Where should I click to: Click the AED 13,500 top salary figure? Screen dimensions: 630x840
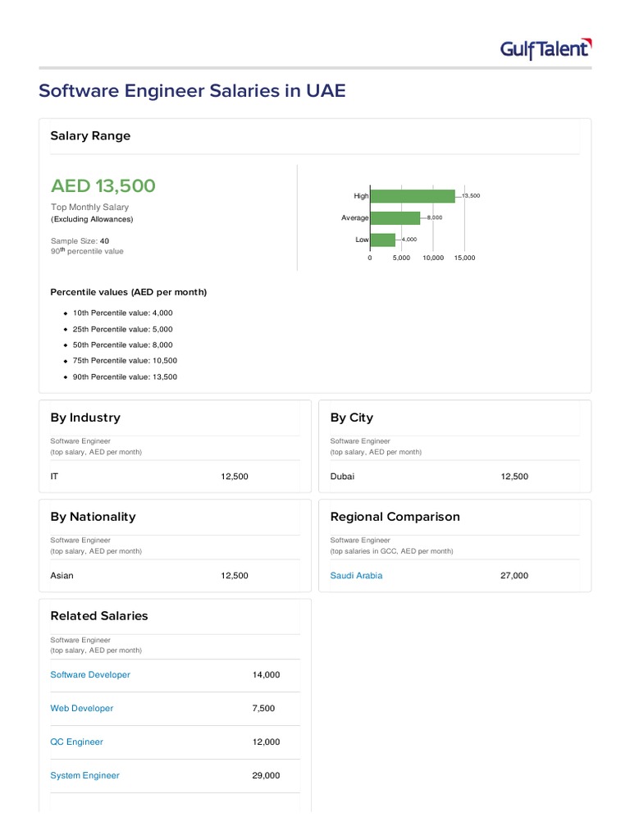[x=103, y=186]
